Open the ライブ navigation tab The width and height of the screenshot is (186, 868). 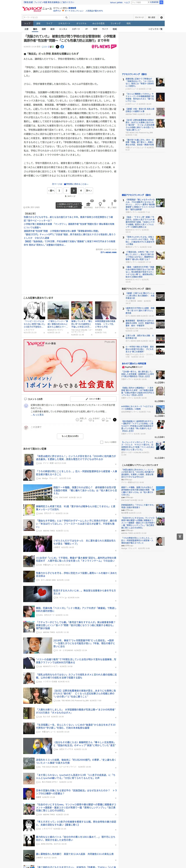tap(49, 24)
